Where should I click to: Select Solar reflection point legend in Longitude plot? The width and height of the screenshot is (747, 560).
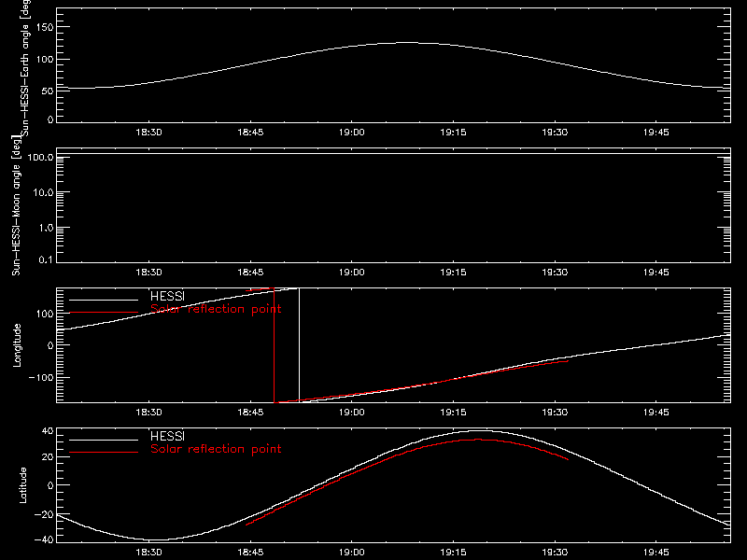pos(216,309)
